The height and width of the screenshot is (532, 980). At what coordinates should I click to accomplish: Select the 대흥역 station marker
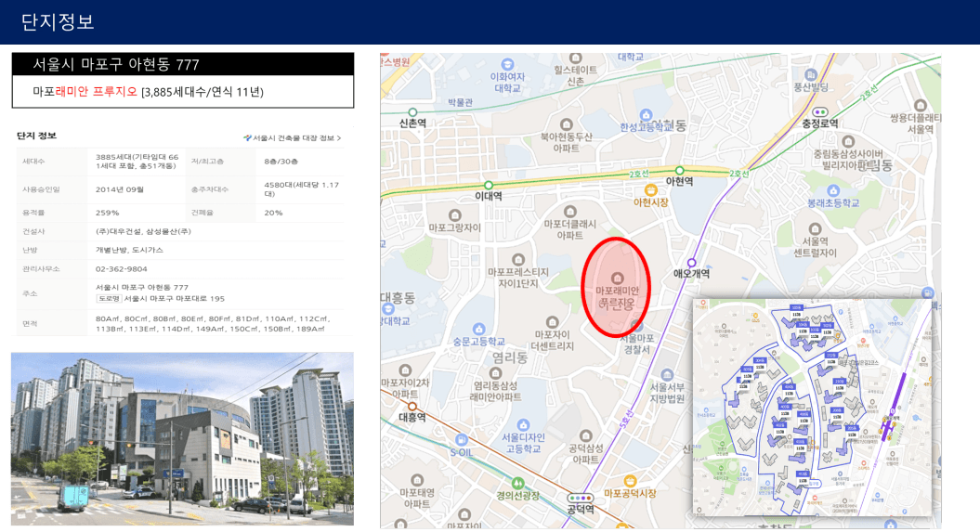[412, 407]
